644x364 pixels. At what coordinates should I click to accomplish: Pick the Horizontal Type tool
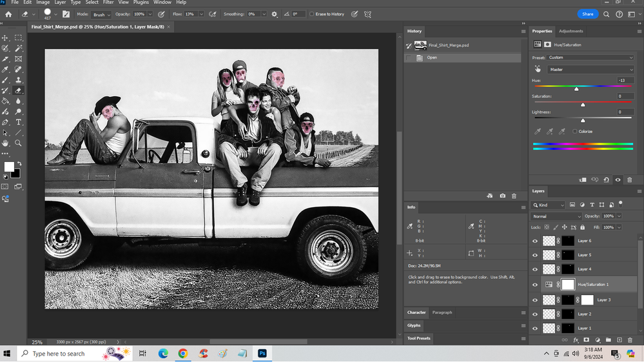18,122
